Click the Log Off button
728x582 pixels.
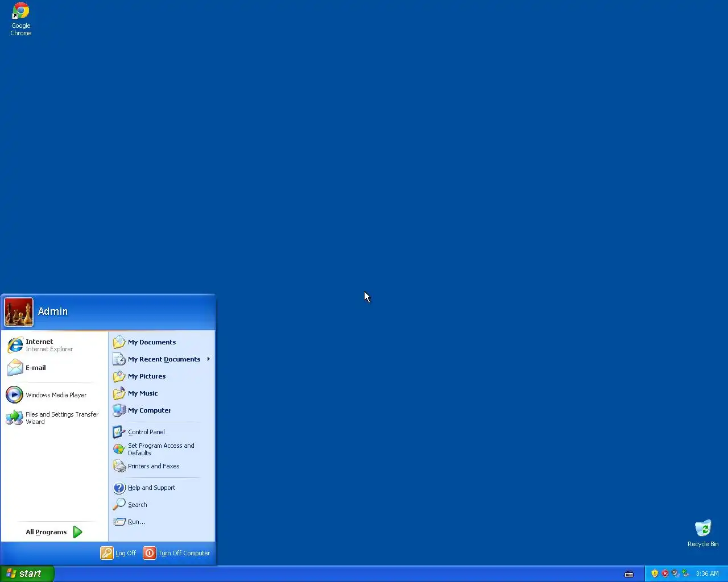[118, 553]
